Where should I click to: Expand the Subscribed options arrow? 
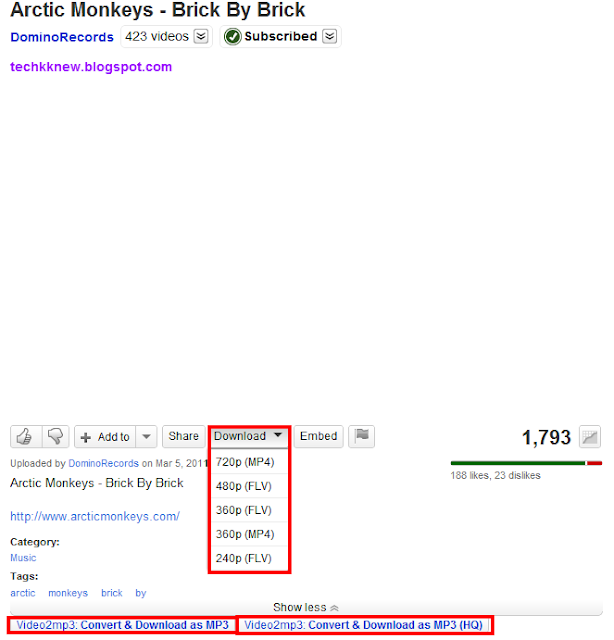[x=329, y=36]
